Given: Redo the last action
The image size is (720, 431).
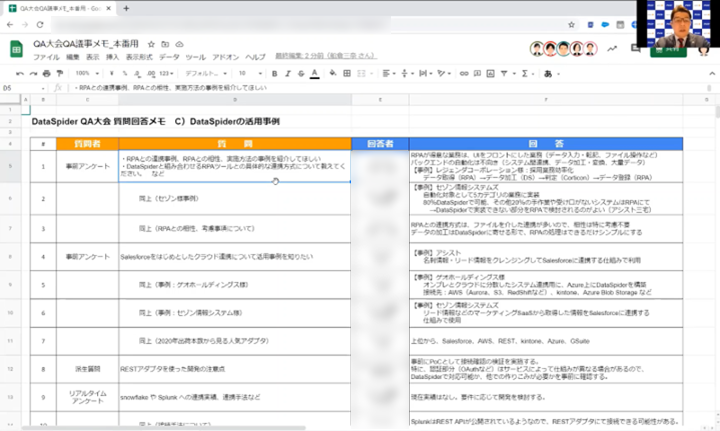Looking at the screenshot, I should (33, 73).
